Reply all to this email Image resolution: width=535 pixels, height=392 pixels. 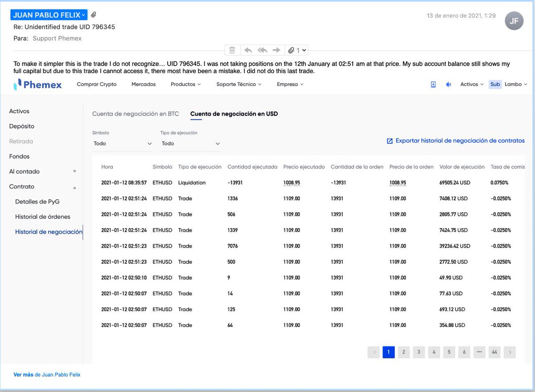263,50
